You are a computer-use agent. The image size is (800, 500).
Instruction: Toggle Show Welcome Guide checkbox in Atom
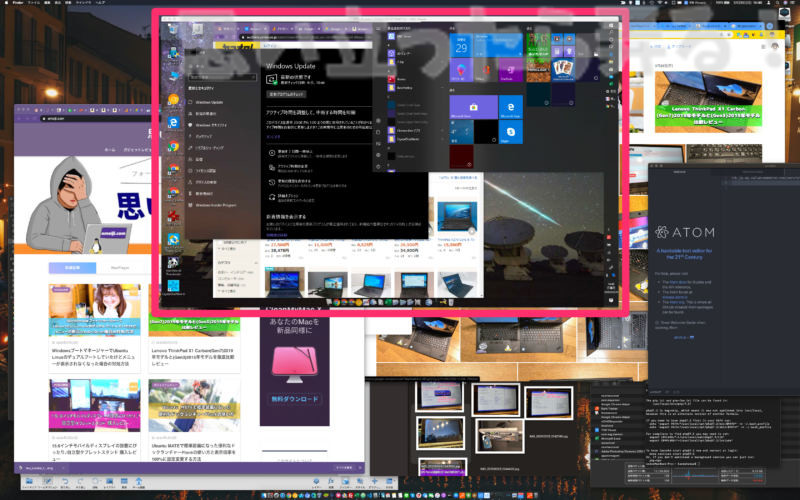point(657,322)
